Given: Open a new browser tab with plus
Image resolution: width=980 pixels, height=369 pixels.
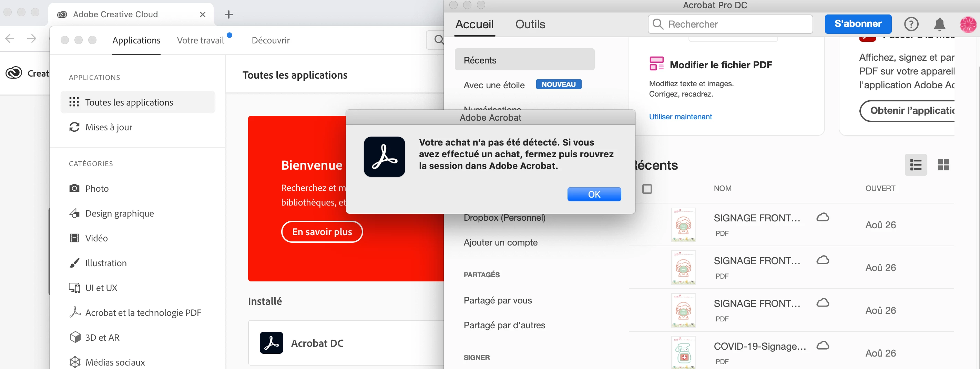Looking at the screenshot, I should [x=229, y=14].
